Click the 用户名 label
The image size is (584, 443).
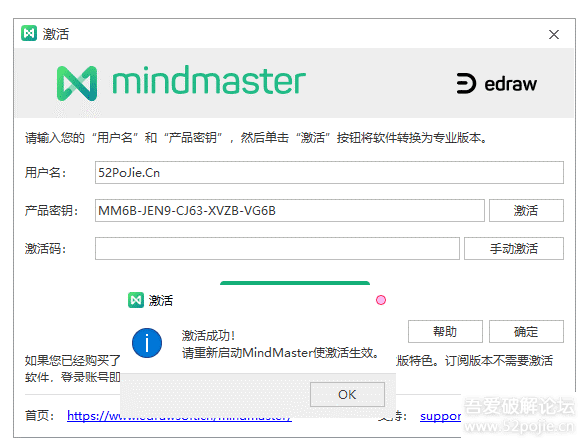(45, 173)
